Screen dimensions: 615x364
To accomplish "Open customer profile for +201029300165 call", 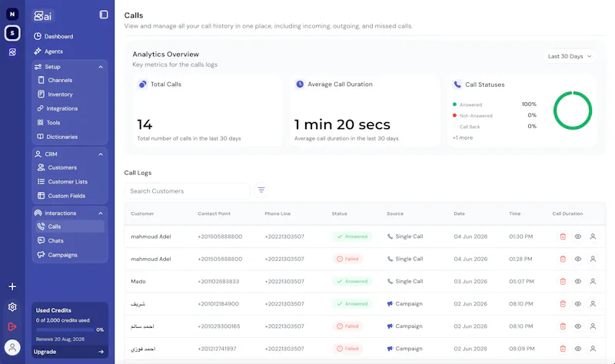I will coord(593,326).
